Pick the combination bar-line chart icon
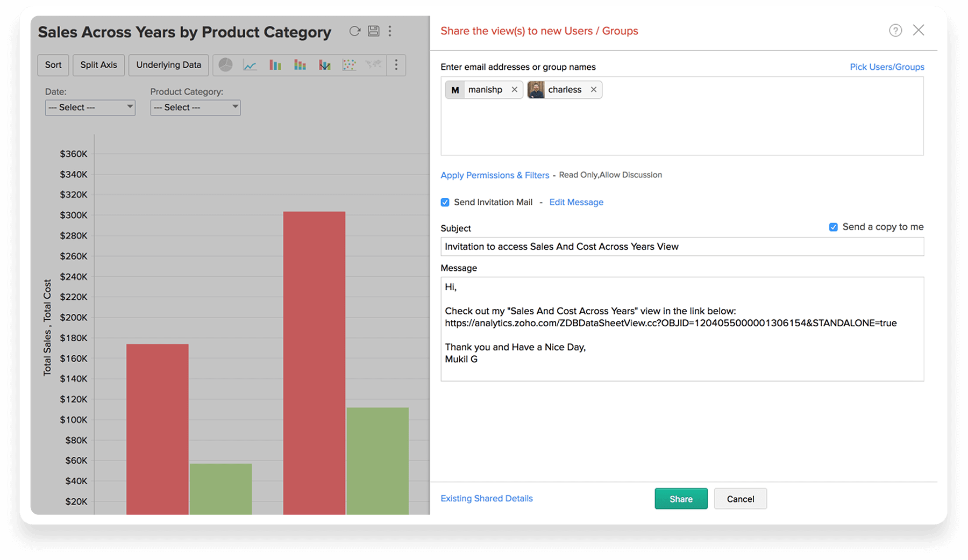The width and height of the screenshot is (968, 560). point(324,65)
